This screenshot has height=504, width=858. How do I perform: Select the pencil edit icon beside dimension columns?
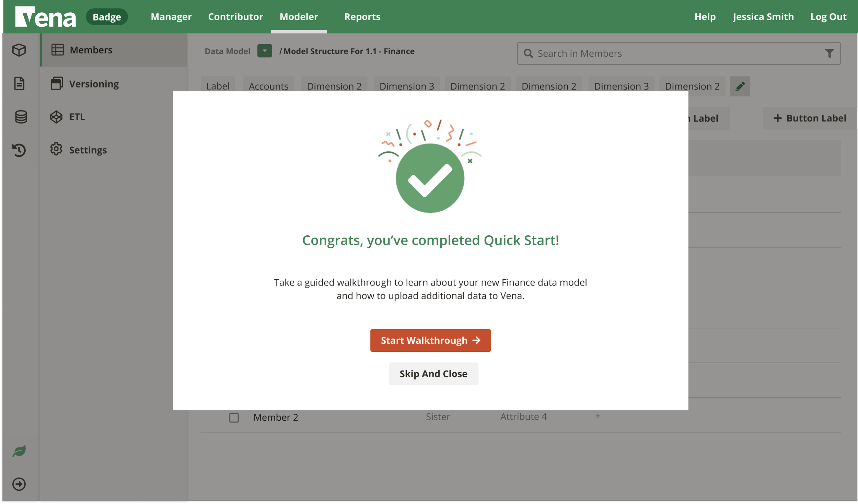(740, 86)
